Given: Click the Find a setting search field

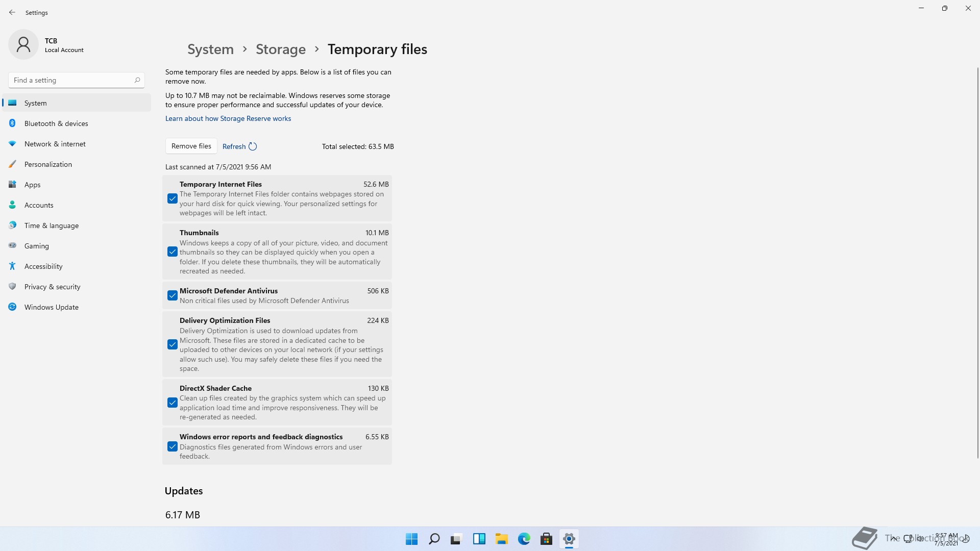Looking at the screenshot, I should 77,80.
